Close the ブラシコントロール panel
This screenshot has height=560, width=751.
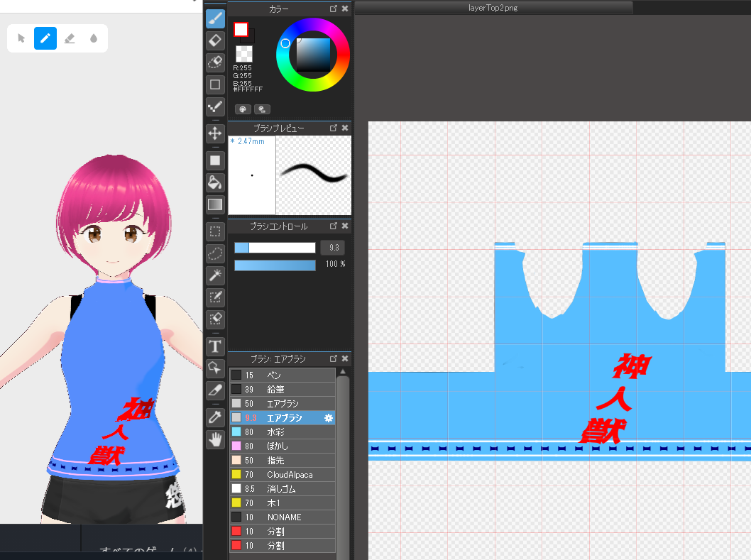click(345, 226)
